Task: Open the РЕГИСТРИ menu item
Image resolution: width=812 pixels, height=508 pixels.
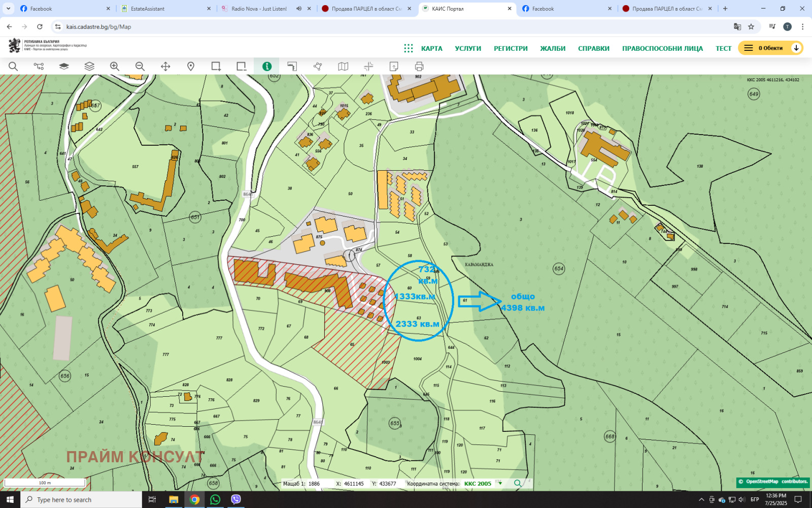Action: [x=511, y=49]
